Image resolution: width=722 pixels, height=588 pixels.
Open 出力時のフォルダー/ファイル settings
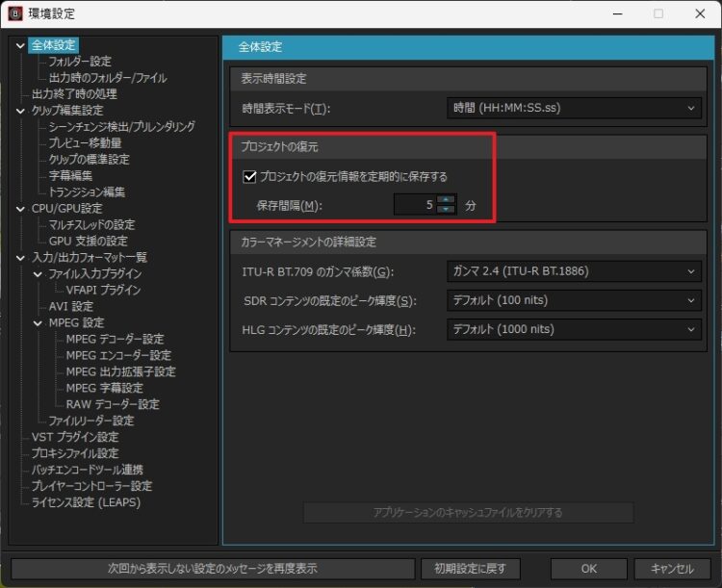[x=108, y=78]
